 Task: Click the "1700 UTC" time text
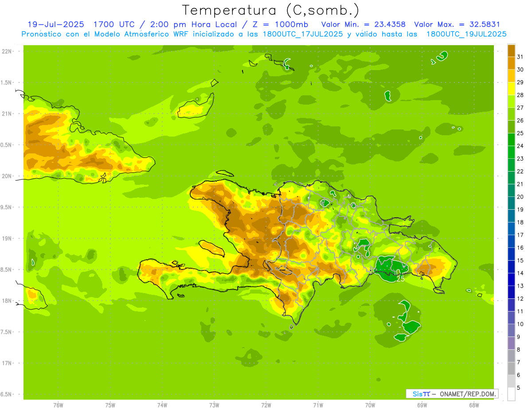pyautogui.click(x=115, y=24)
